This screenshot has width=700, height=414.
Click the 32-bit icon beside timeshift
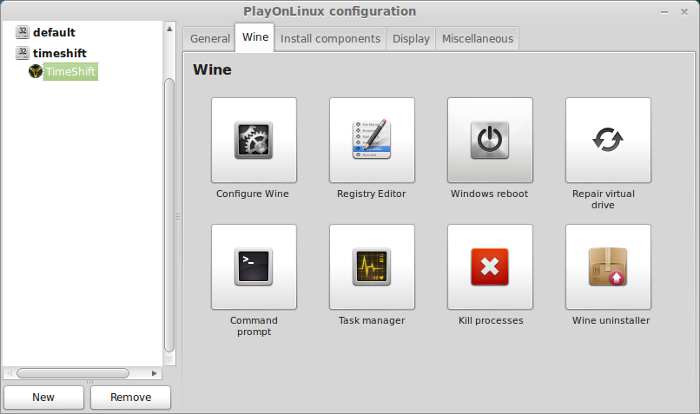click(x=22, y=53)
